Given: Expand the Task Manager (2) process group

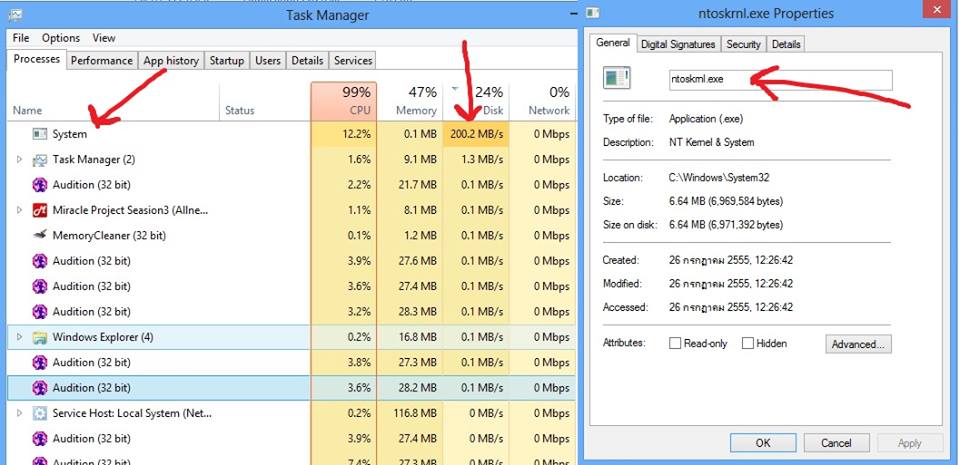Looking at the screenshot, I should click(19, 160).
